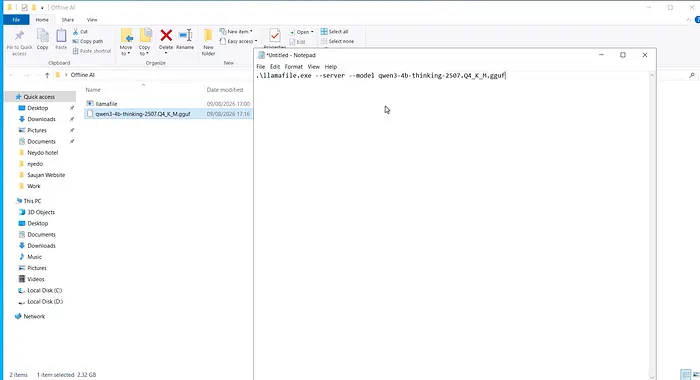This screenshot has width=700, height=380.
Task: Click the red Delete icon
Action: [166, 35]
